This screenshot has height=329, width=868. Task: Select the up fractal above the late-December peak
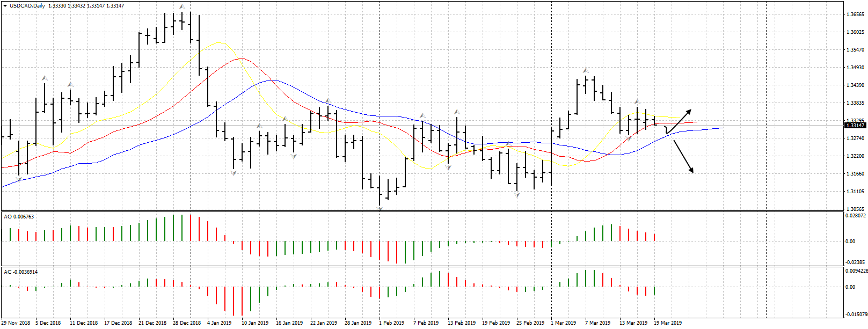(182, 7)
